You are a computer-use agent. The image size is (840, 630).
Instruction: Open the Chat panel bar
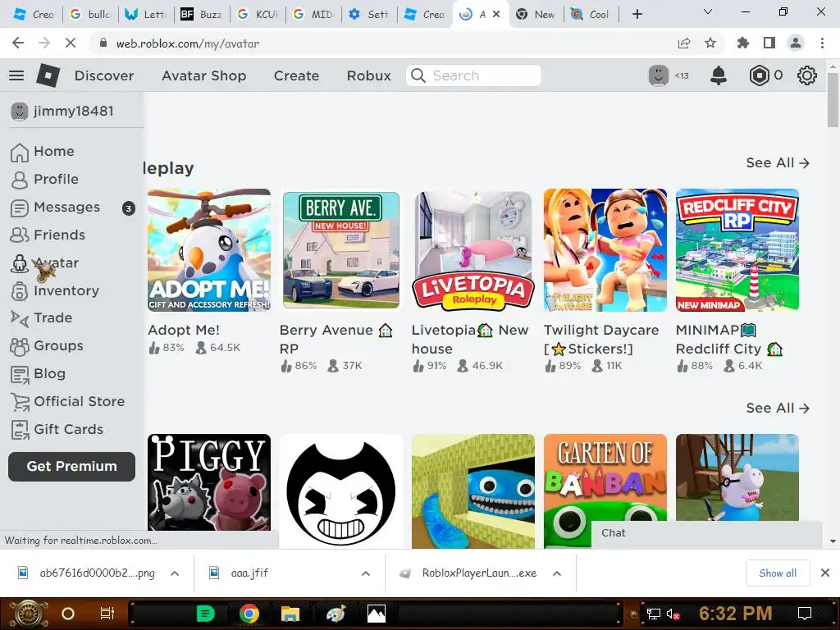(x=706, y=533)
